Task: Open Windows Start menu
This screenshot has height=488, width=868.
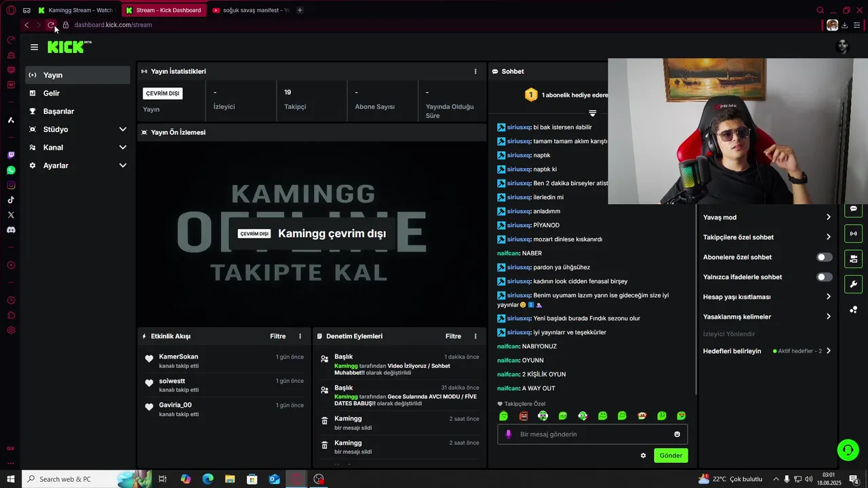Action: (x=11, y=479)
